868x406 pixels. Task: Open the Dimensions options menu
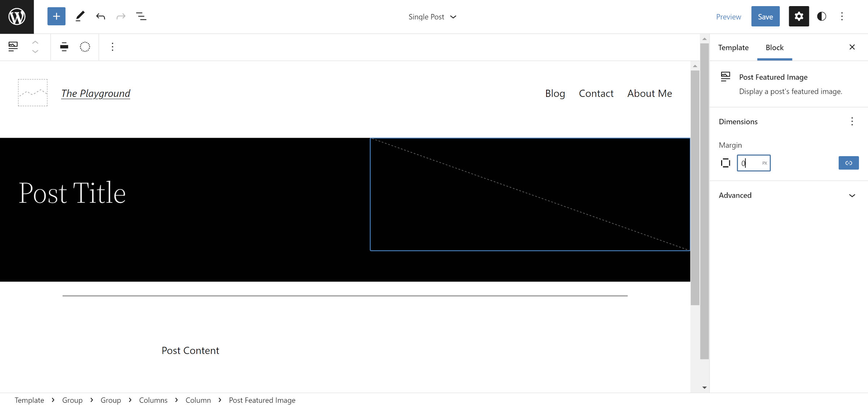[x=852, y=121]
